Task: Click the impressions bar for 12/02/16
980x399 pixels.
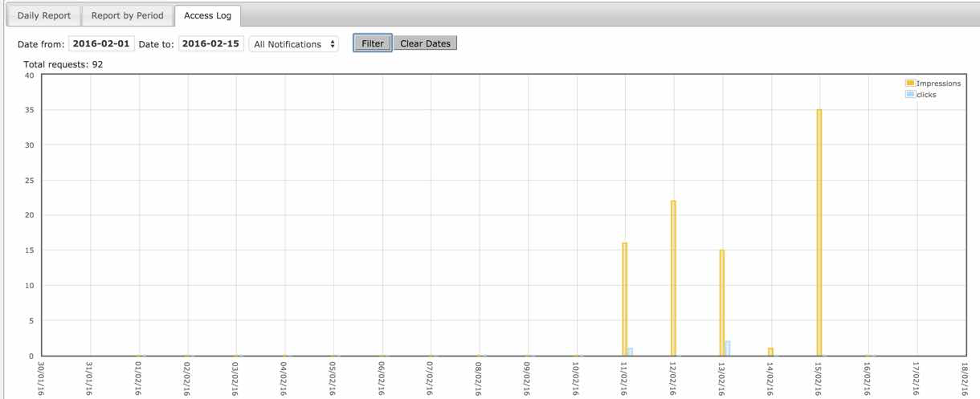Action: (x=673, y=278)
